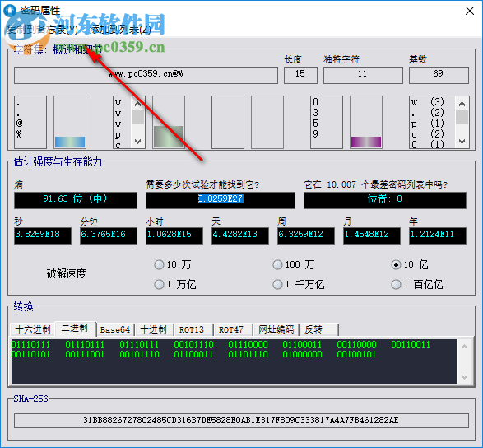This screenshot has height=448, width=483.
Task: Click the 秒 value 3.8259E18
Action: (43, 236)
